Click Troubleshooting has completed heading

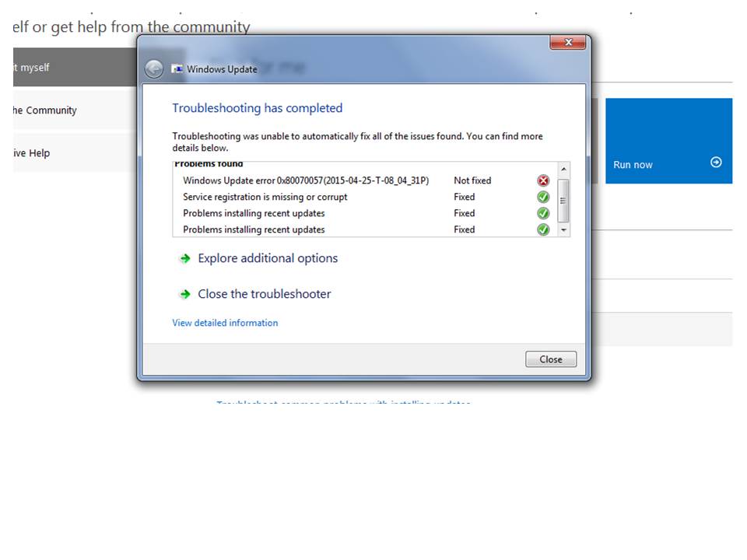point(258,108)
